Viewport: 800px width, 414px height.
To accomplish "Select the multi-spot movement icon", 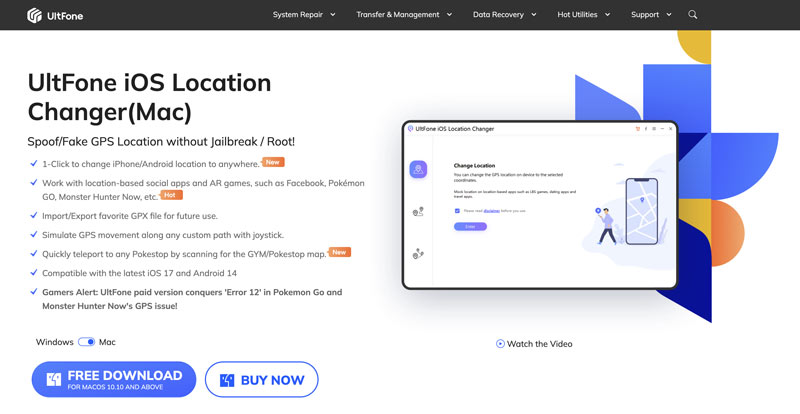I will click(418, 255).
